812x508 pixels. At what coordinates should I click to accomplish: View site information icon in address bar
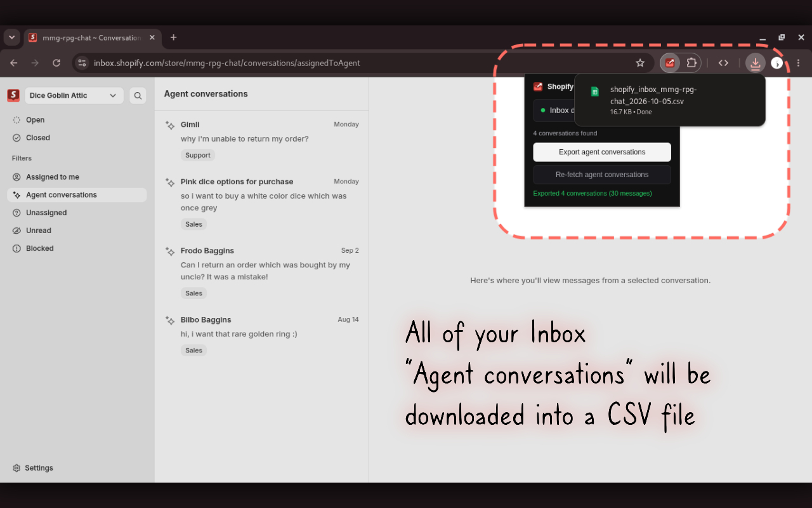pos(81,63)
